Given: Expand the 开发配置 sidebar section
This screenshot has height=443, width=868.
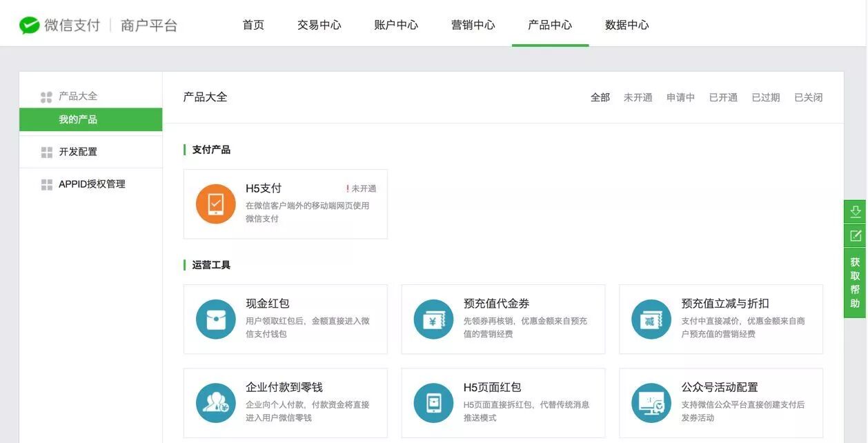Looking at the screenshot, I should point(79,151).
